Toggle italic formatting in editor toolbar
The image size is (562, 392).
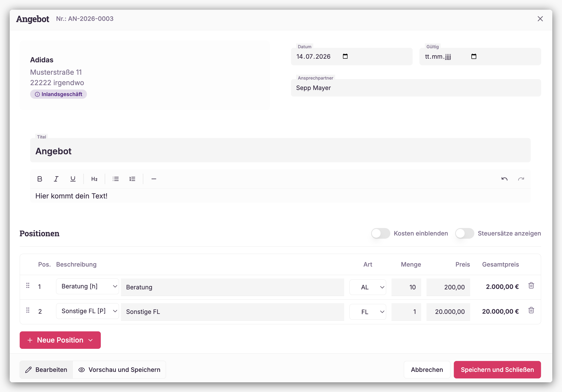coord(56,179)
